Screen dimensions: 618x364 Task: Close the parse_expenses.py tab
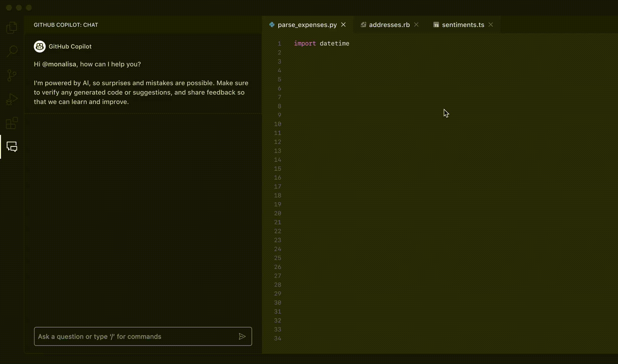[x=343, y=25]
